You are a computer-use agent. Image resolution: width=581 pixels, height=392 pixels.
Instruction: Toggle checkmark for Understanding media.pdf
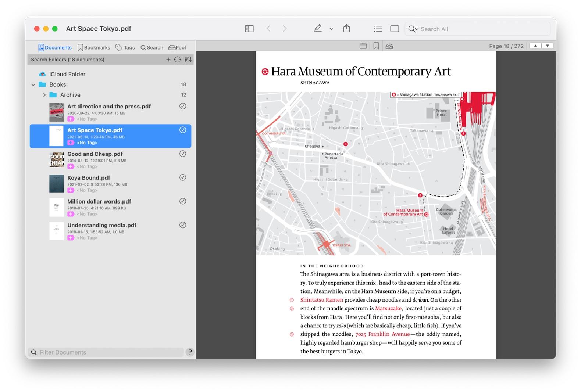click(182, 225)
